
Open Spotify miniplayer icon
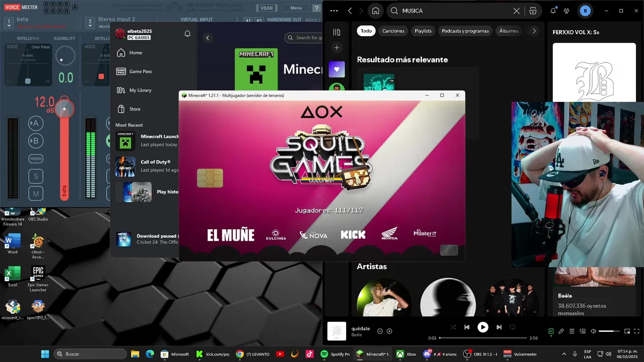627,331
